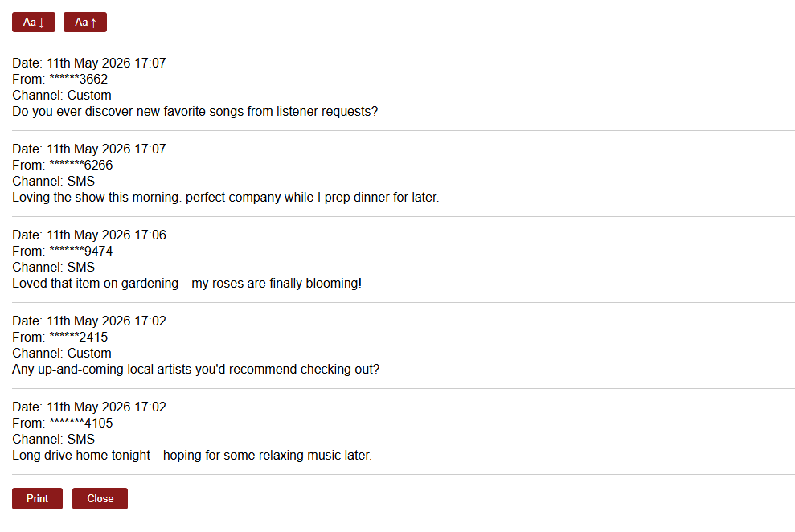Select message about long drive home tonight
The image size is (795, 532).
click(x=192, y=456)
